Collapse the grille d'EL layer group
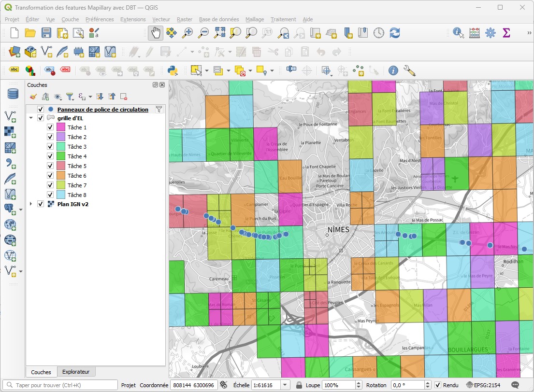The image size is (534, 392). pyautogui.click(x=31, y=118)
